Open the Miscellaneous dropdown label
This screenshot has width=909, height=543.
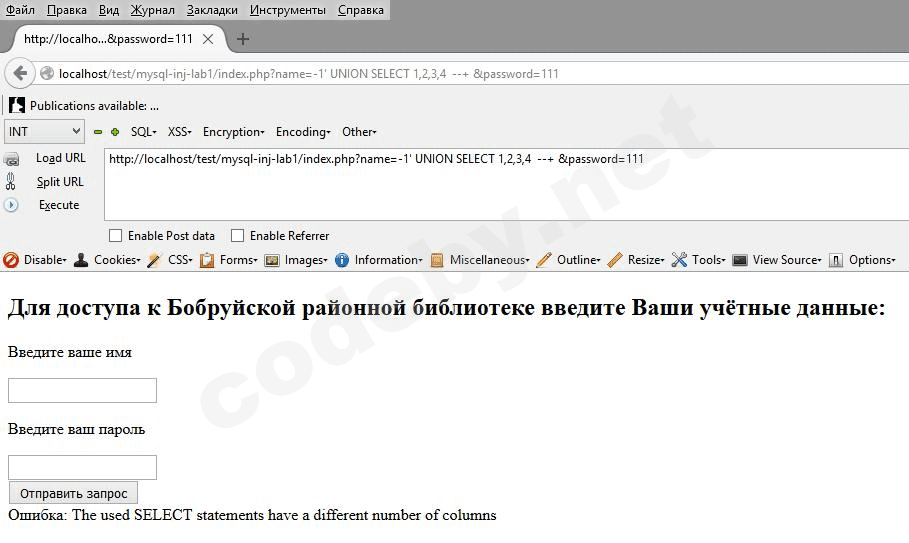coord(490,260)
